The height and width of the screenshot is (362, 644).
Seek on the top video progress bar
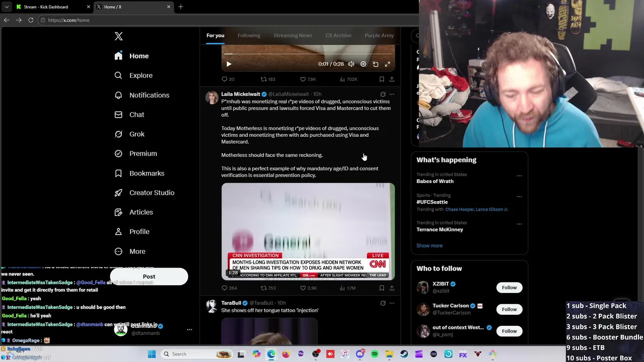308,54
